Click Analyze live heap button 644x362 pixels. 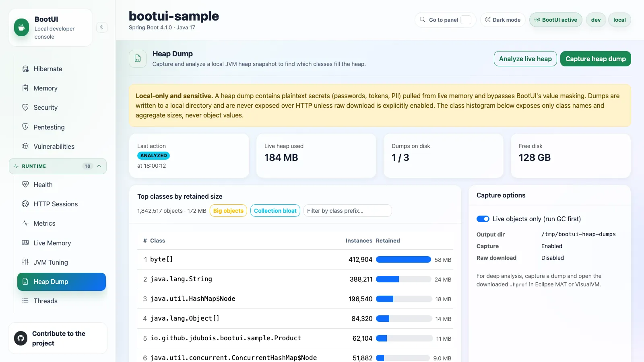[x=525, y=59]
